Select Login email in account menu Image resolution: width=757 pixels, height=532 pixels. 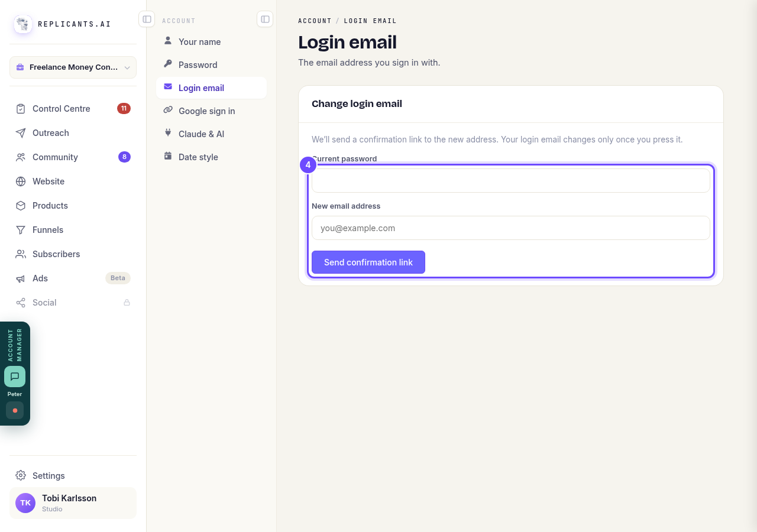click(211, 88)
